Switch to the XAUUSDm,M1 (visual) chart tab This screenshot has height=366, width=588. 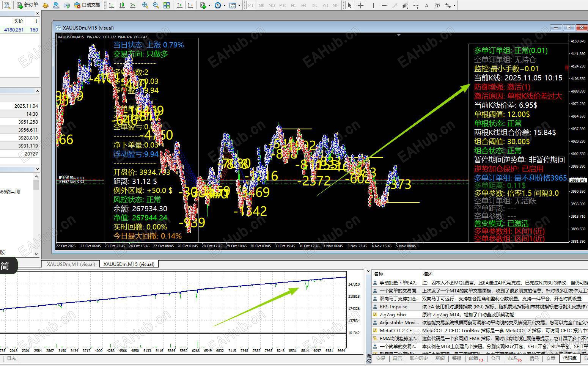[71, 264]
